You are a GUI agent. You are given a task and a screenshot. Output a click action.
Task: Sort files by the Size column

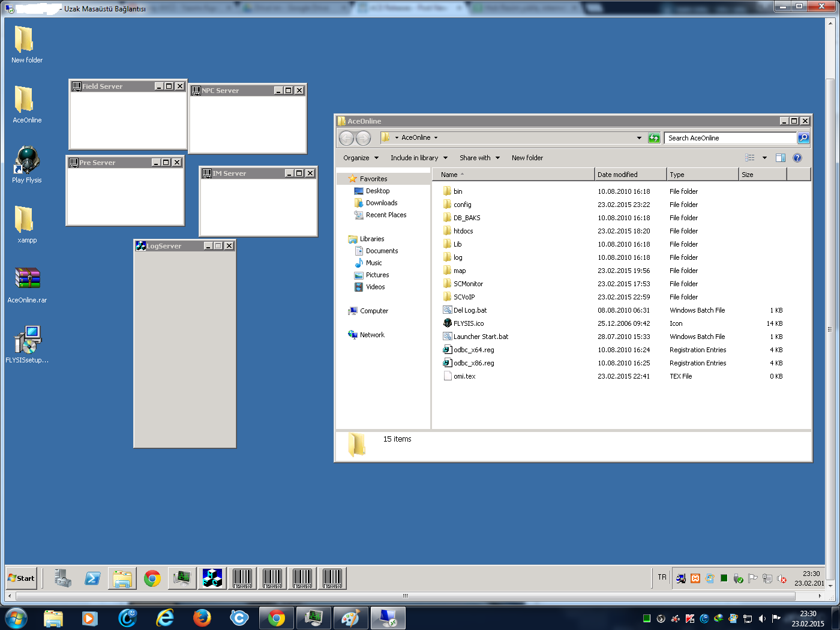click(x=762, y=175)
